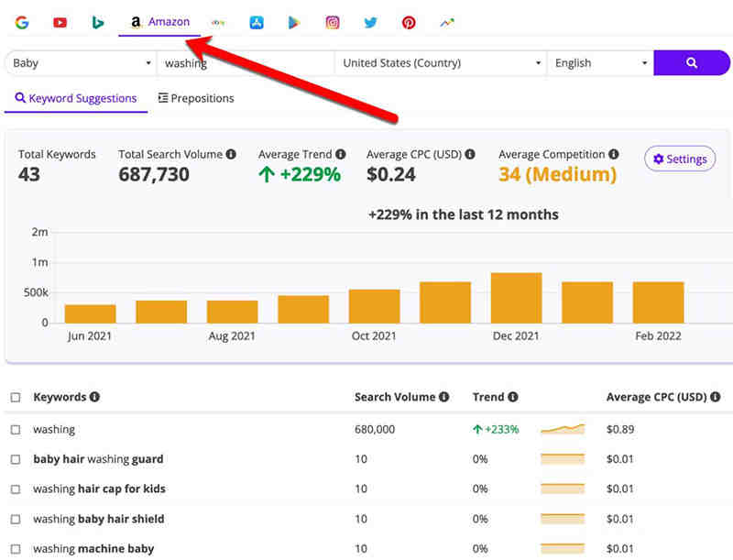Screen dimensions: 733x560
Task: Open the English language dropdown
Action: [600, 62]
